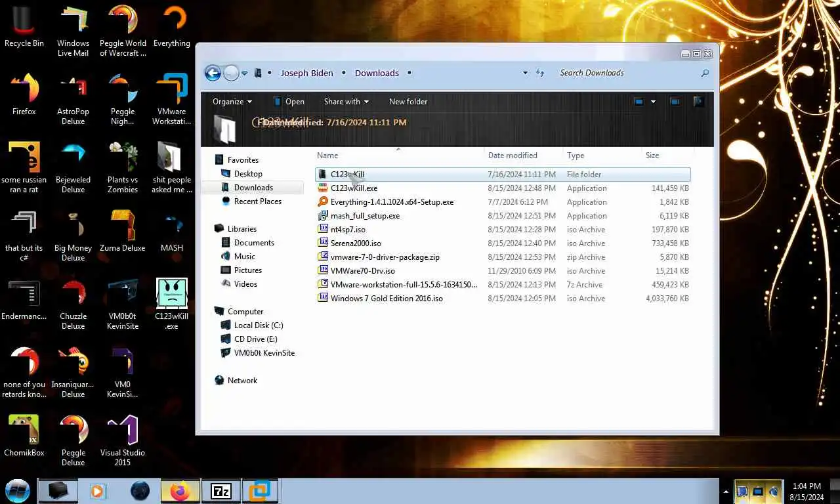Click the Downloads breadcrumb segment in the address bar
The width and height of the screenshot is (840, 504).
(377, 73)
